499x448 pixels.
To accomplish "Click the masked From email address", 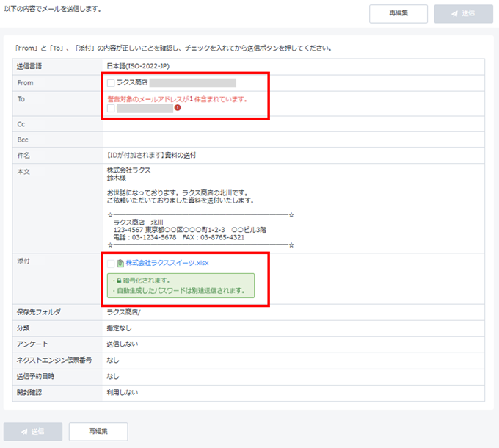I will [x=192, y=83].
